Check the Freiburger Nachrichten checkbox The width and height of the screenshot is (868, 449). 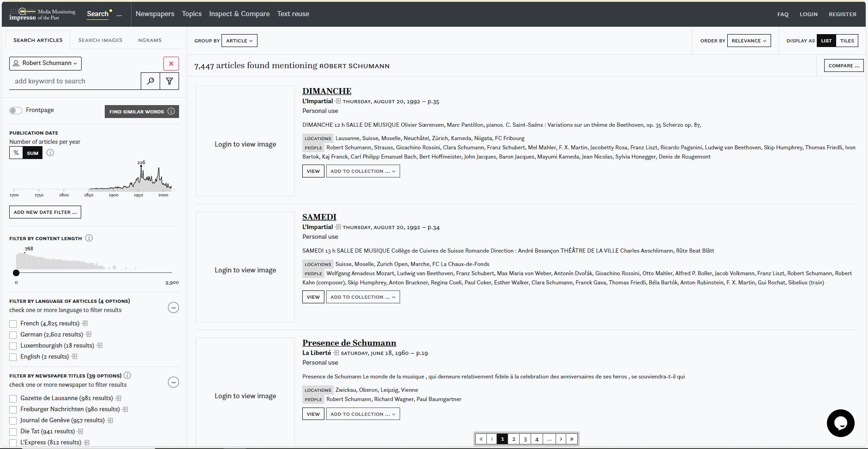click(x=13, y=410)
